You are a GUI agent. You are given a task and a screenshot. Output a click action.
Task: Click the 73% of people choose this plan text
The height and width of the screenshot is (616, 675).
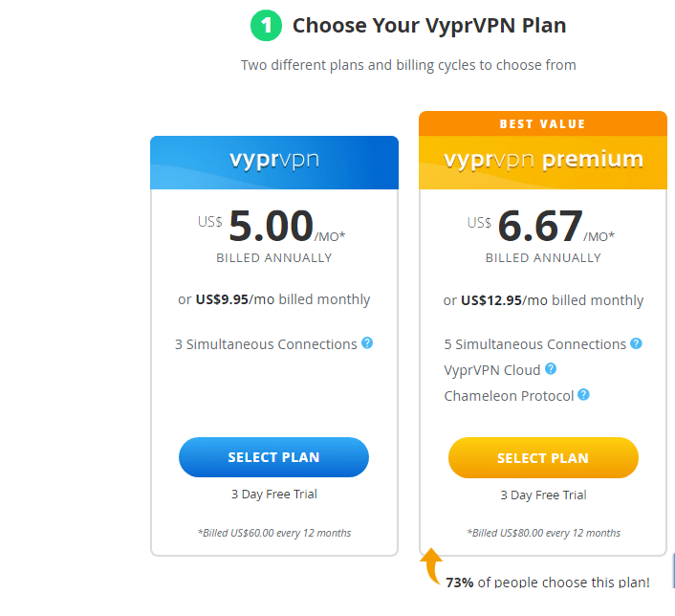pos(548,582)
